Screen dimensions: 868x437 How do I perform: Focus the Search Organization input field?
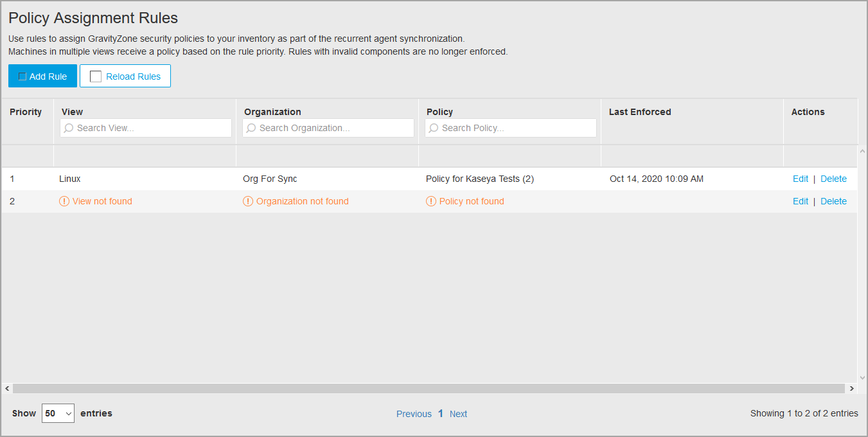point(334,128)
